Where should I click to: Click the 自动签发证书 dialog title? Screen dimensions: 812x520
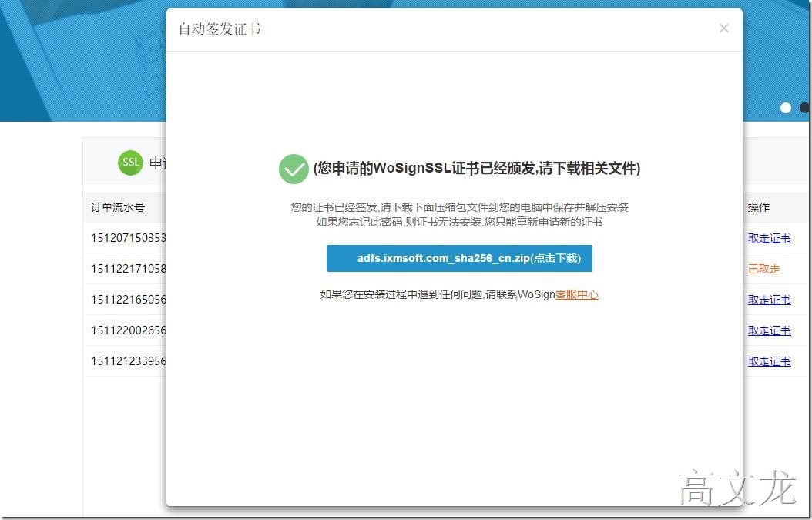point(220,29)
